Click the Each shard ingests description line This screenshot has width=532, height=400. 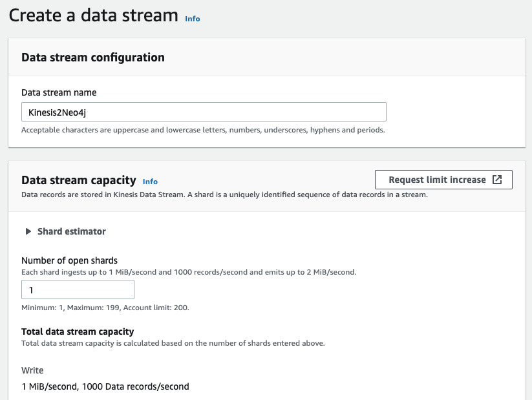tap(189, 272)
